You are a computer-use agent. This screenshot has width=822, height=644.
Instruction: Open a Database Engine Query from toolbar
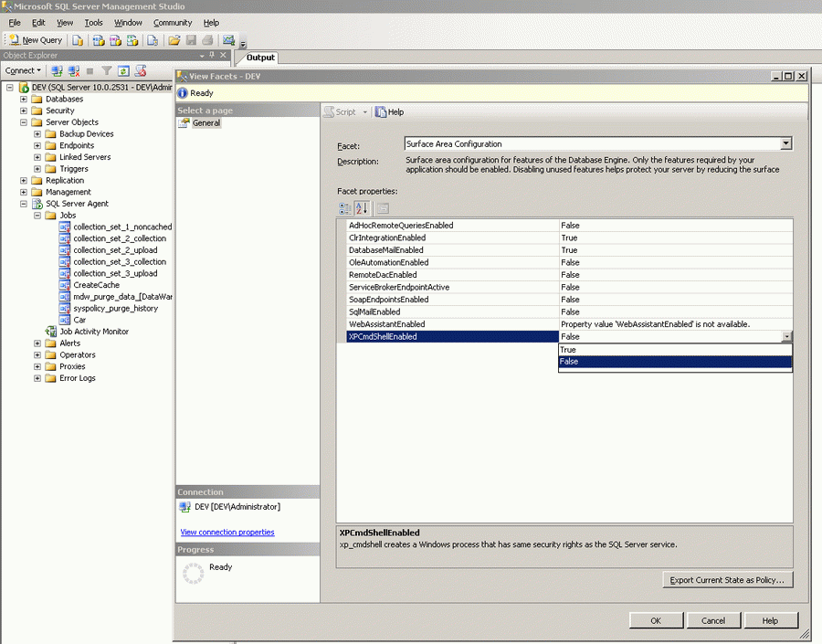click(77, 40)
